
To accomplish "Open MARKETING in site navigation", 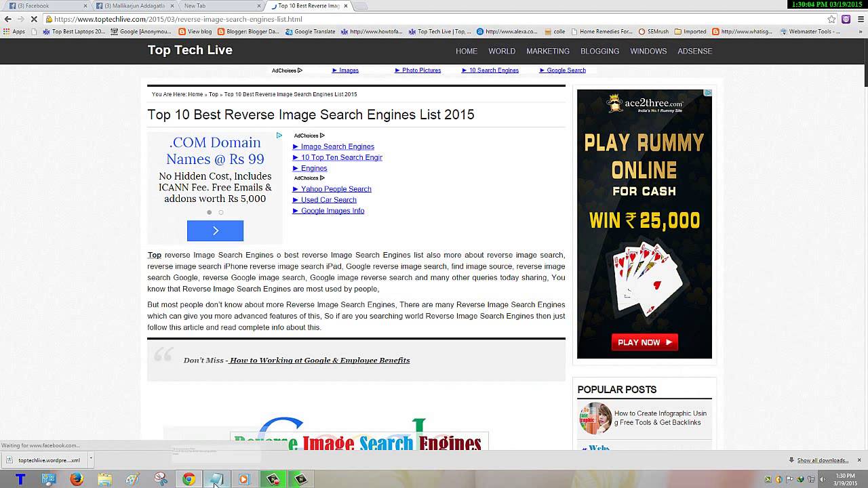I will pyautogui.click(x=548, y=51).
